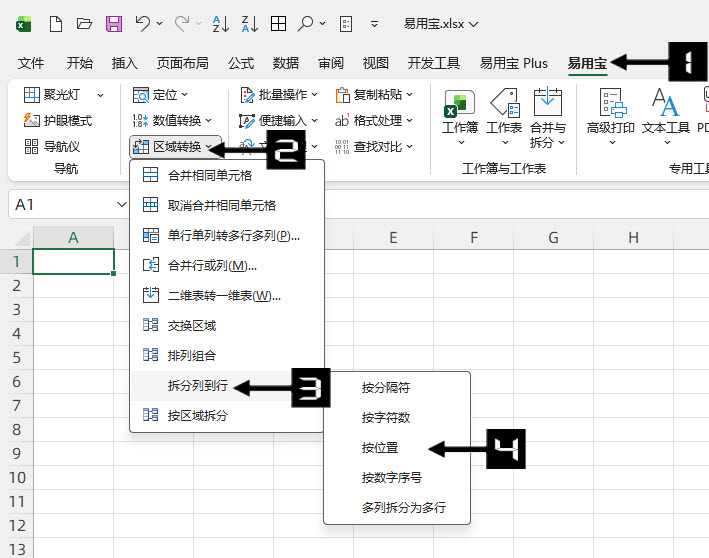Select column header B
The width and height of the screenshot is (709, 558).
[x=153, y=237]
